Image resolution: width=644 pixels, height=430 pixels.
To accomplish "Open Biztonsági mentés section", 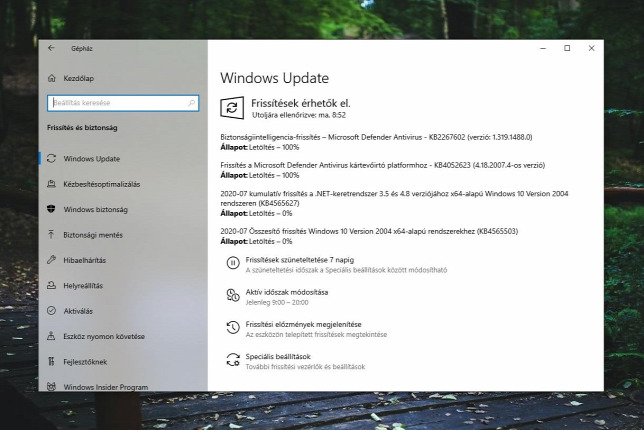I will coord(93,235).
